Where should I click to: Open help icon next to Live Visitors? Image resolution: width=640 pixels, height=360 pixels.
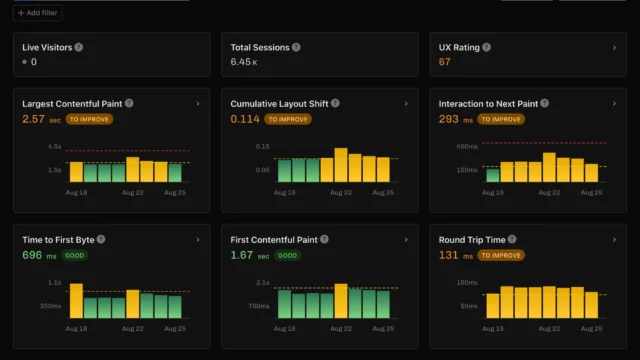79,47
